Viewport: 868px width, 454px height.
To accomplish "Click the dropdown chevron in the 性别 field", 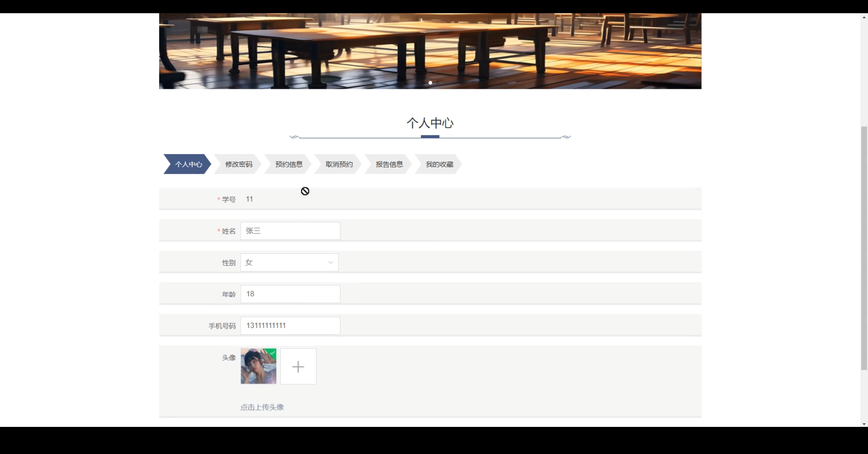I will tap(331, 262).
